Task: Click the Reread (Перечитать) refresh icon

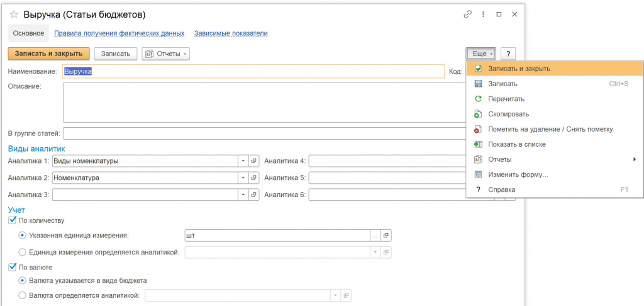Action: click(478, 99)
